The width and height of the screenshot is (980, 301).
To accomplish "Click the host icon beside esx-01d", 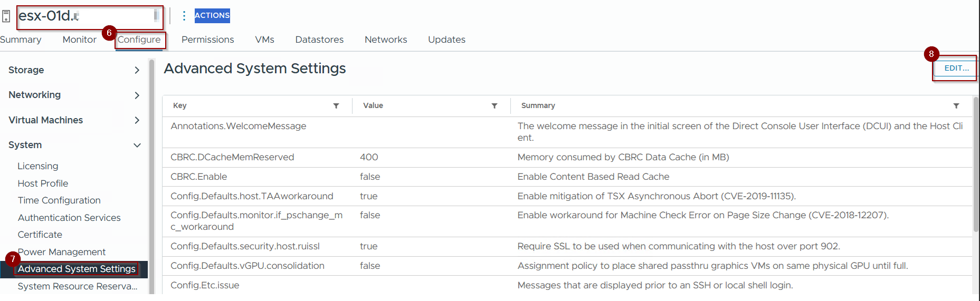I will [6, 16].
